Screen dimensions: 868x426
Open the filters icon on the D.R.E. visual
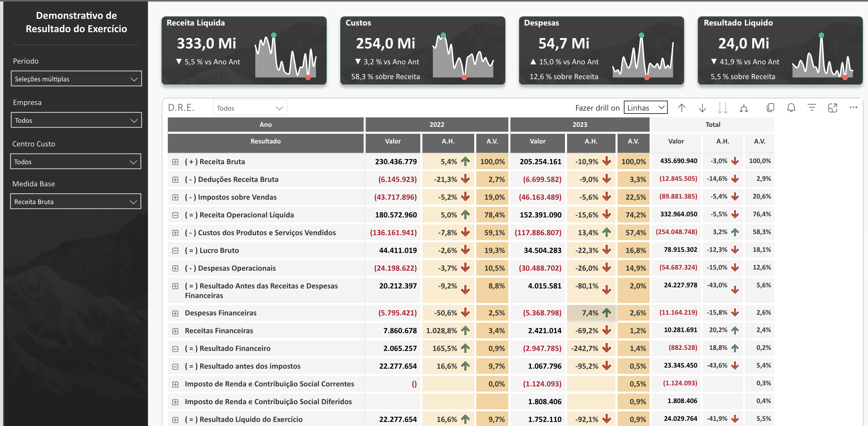[x=812, y=108]
